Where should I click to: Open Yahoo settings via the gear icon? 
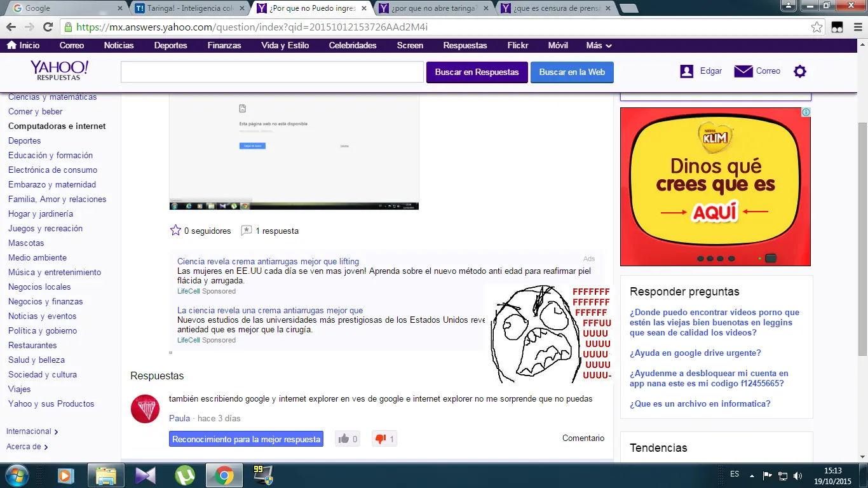tap(799, 71)
